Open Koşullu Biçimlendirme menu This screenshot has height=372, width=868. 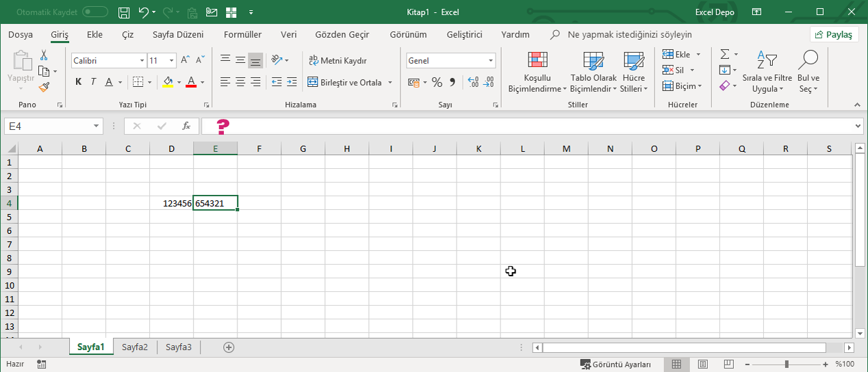tap(537, 72)
